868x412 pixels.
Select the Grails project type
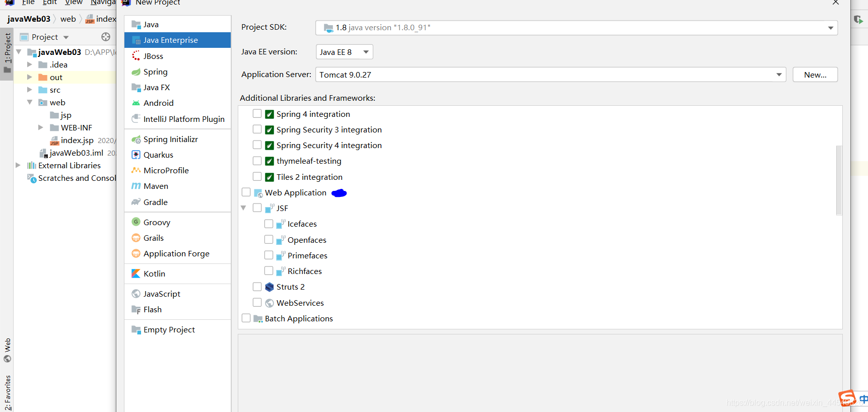[177, 238]
